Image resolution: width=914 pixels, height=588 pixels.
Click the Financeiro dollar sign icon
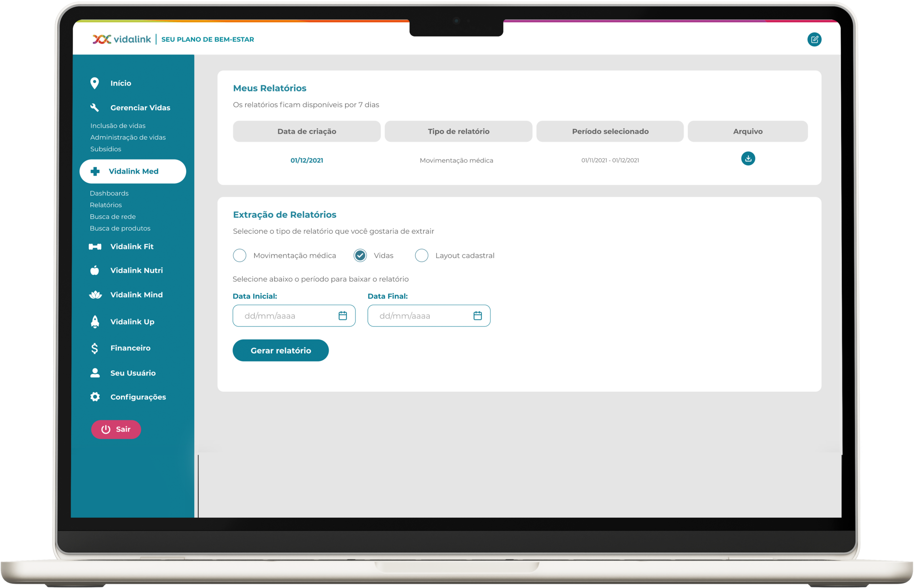pyautogui.click(x=95, y=348)
